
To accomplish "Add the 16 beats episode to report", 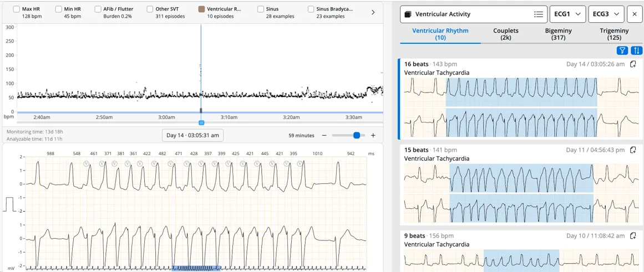I will click(633, 64).
